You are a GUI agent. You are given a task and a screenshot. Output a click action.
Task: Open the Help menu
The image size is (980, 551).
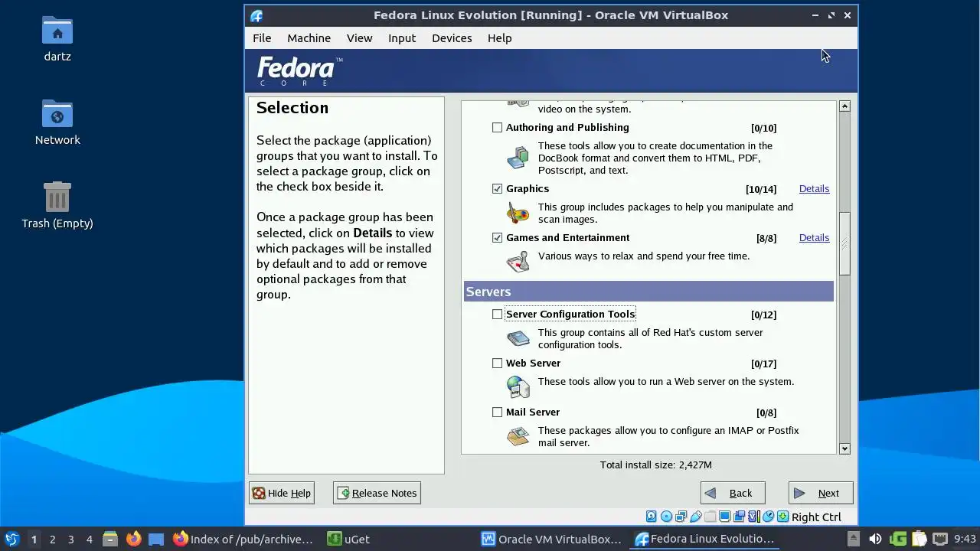click(499, 38)
